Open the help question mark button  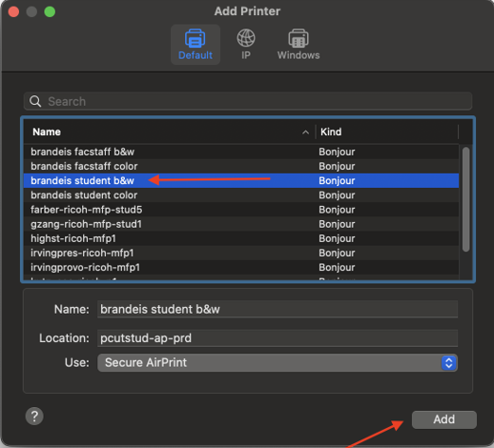[34, 416]
